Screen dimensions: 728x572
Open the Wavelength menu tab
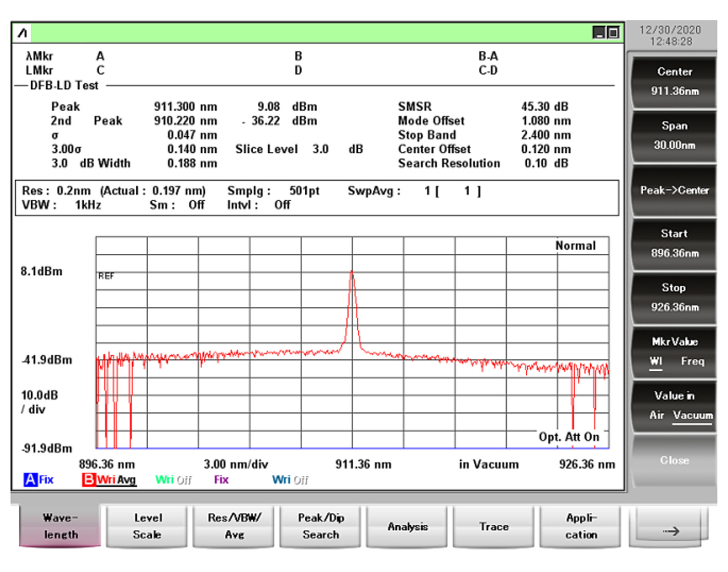(60, 526)
